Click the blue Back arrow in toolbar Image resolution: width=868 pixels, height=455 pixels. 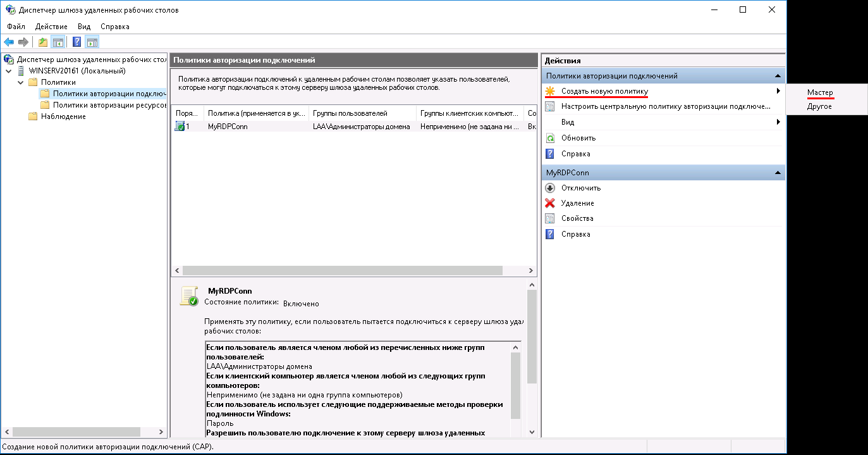(9, 42)
